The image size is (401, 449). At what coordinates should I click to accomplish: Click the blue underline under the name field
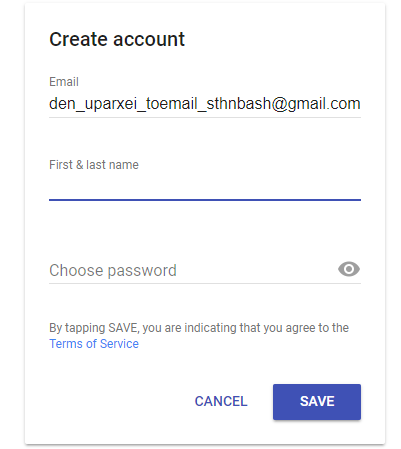(205, 200)
